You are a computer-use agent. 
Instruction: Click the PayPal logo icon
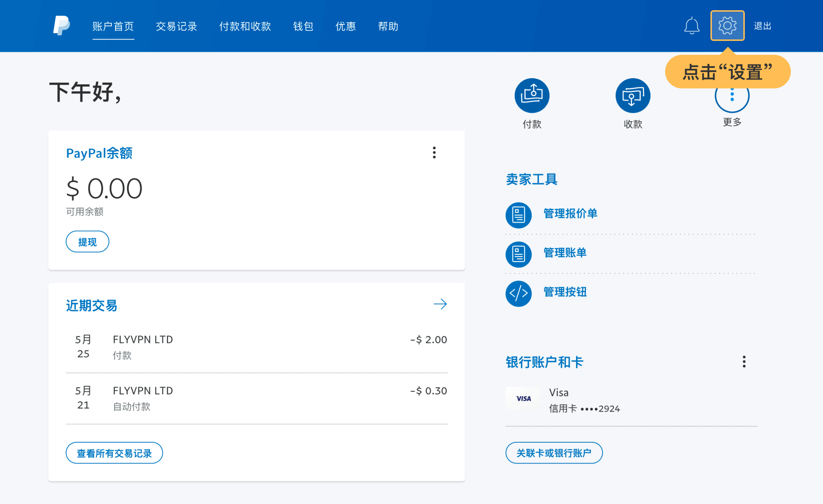tap(61, 26)
